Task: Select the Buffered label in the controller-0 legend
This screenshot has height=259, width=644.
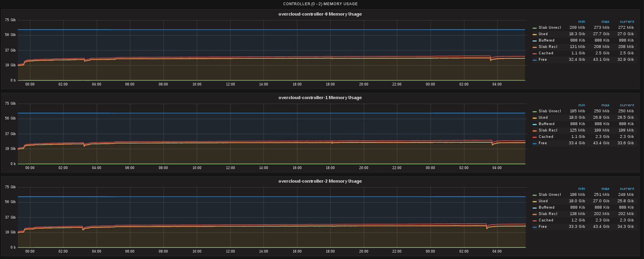Action: tap(546, 40)
